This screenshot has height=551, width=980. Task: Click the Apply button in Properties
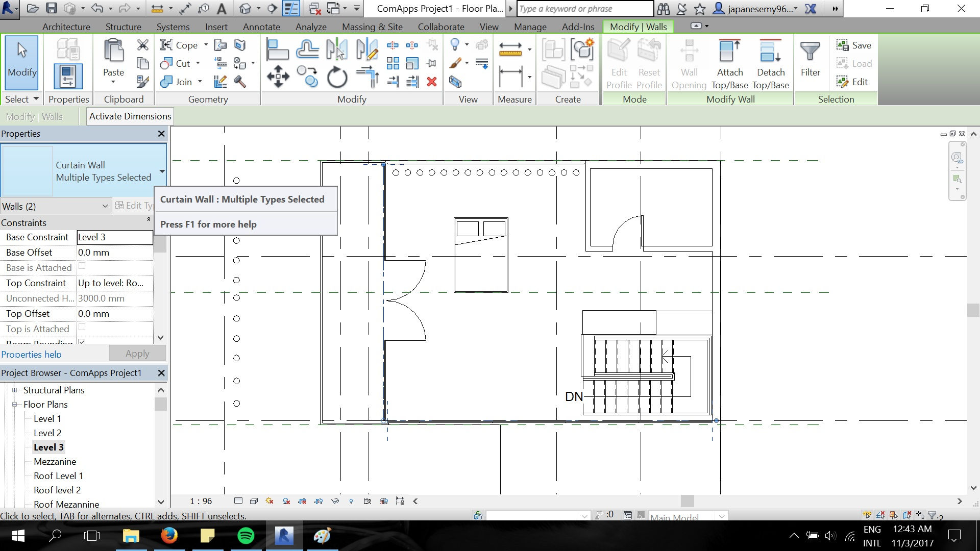(x=137, y=353)
